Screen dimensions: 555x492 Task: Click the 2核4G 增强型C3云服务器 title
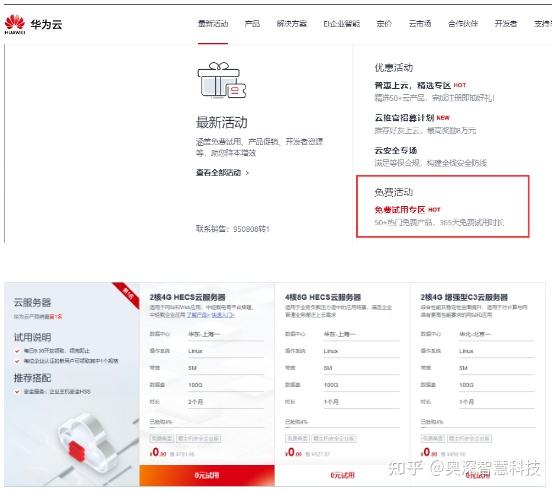[x=464, y=297]
